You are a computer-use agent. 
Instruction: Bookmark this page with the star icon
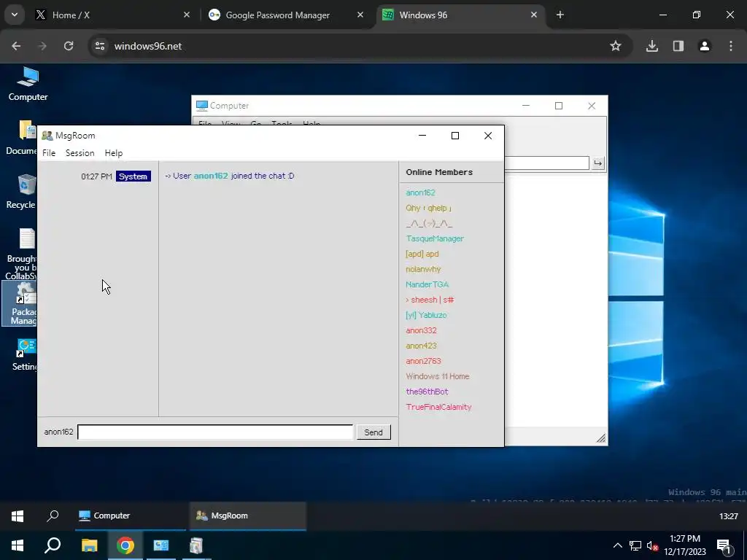[x=616, y=46]
